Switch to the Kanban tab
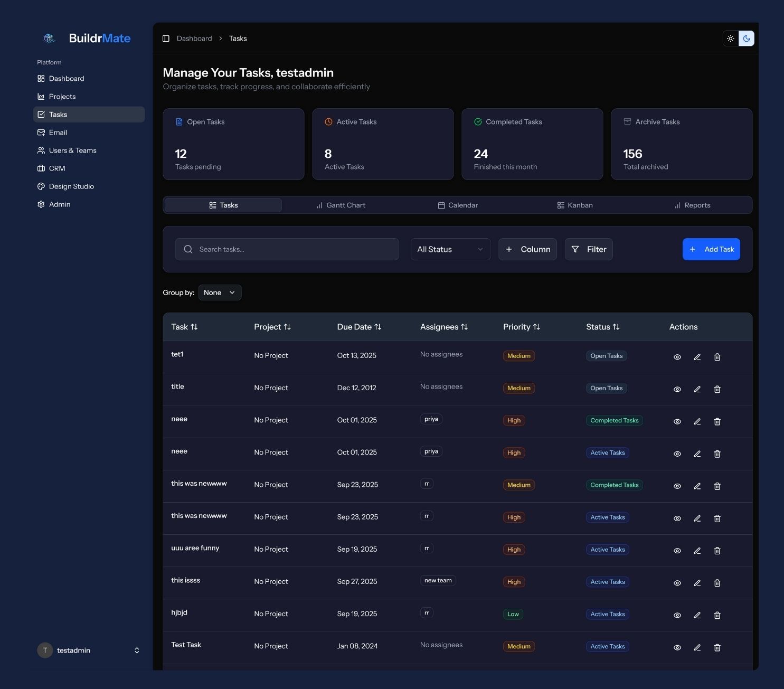This screenshot has width=784, height=689. click(575, 205)
